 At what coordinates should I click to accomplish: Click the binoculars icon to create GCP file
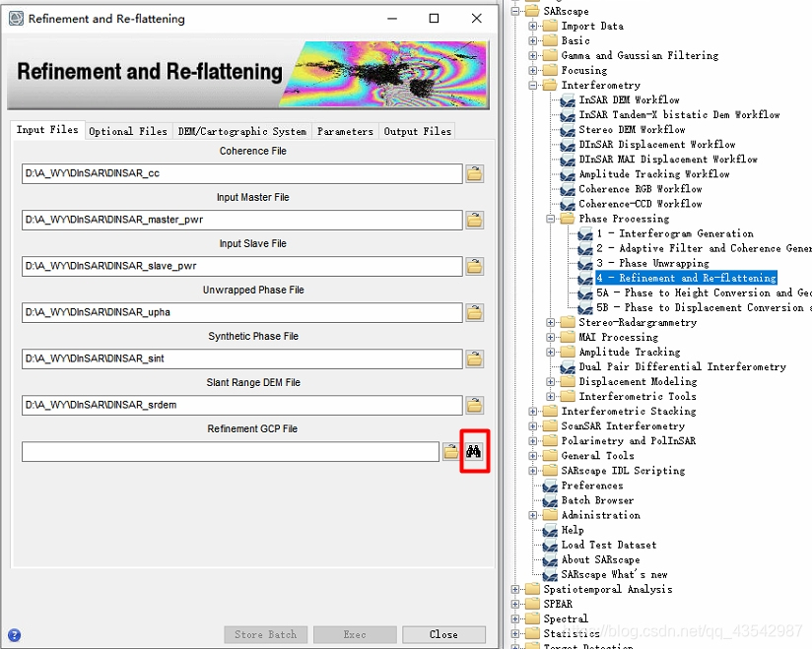pyautogui.click(x=473, y=451)
